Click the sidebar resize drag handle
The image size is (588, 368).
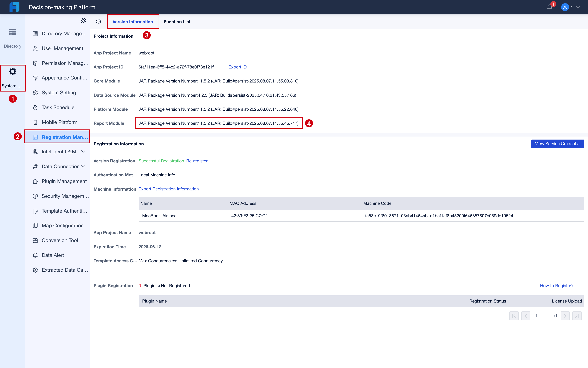click(90, 191)
